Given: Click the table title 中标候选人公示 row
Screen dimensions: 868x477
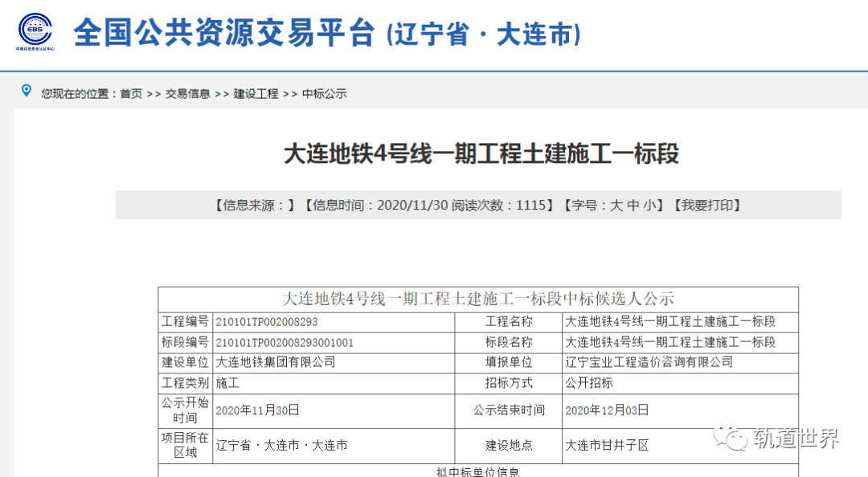Looking at the screenshot, I should click(x=478, y=300).
